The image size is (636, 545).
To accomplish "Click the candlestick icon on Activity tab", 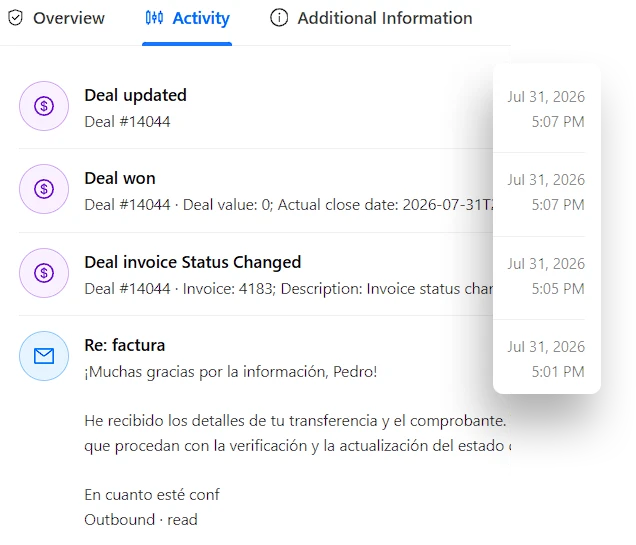I will (155, 18).
